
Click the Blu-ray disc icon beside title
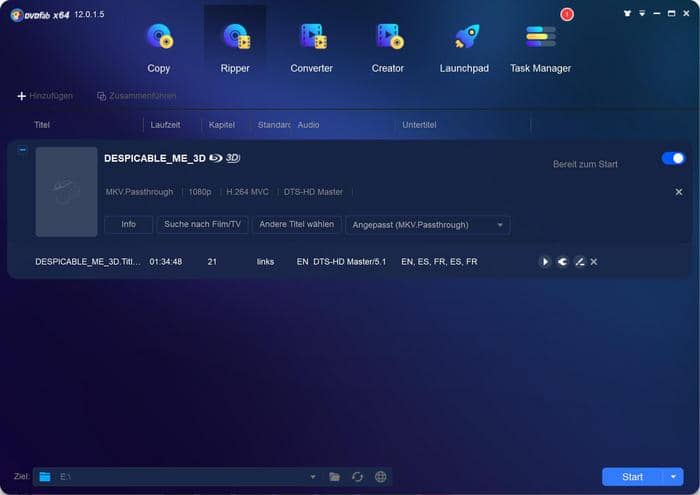coord(216,158)
